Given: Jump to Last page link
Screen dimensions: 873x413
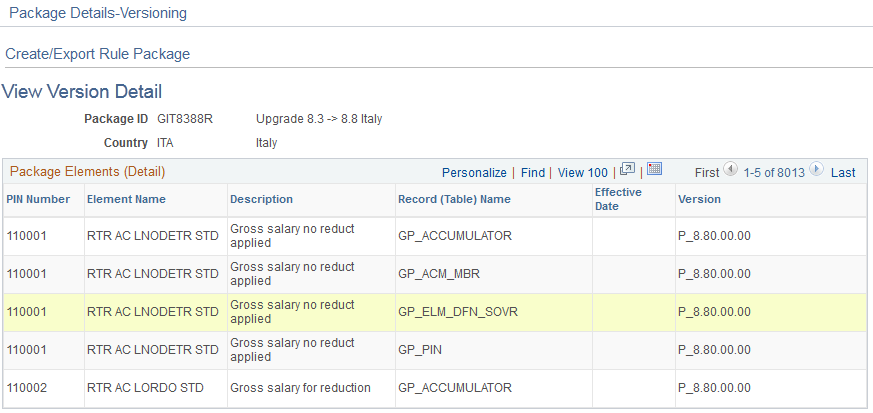Looking at the screenshot, I should [843, 173].
